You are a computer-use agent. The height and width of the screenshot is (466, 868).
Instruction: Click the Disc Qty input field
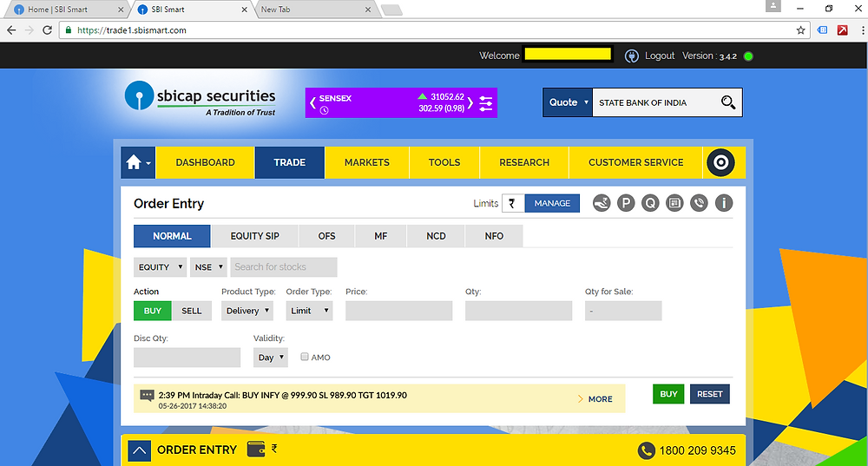[187, 358]
